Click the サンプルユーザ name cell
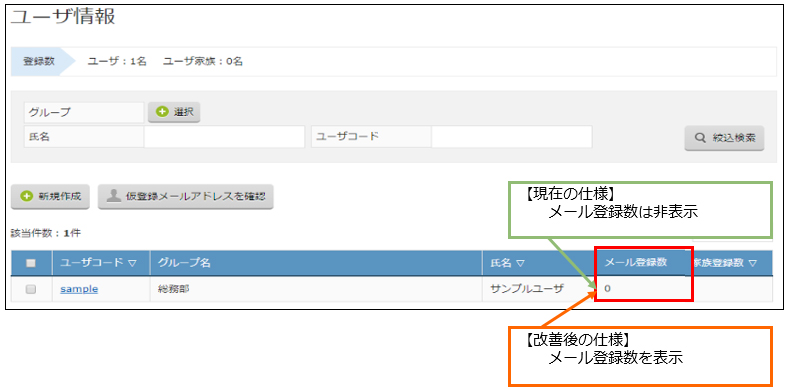Screen dimensions: 786x390 [x=538, y=289]
